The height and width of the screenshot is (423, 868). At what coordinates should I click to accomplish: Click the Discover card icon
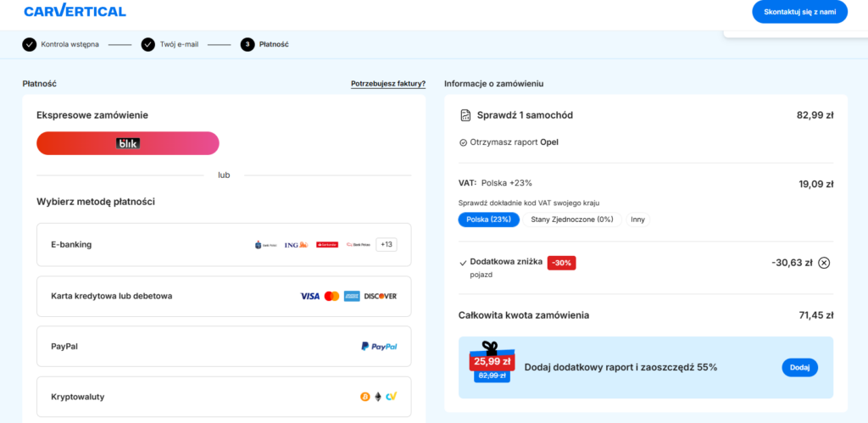coord(381,297)
